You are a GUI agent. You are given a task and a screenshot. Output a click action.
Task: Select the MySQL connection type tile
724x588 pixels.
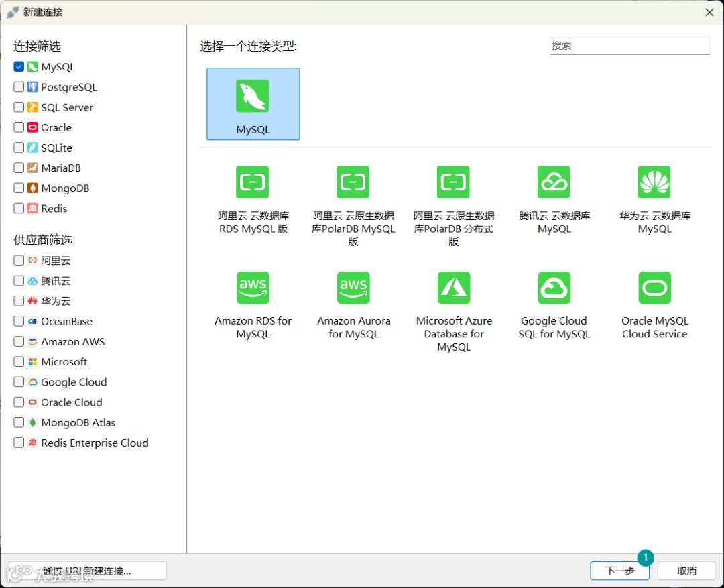tap(253, 104)
